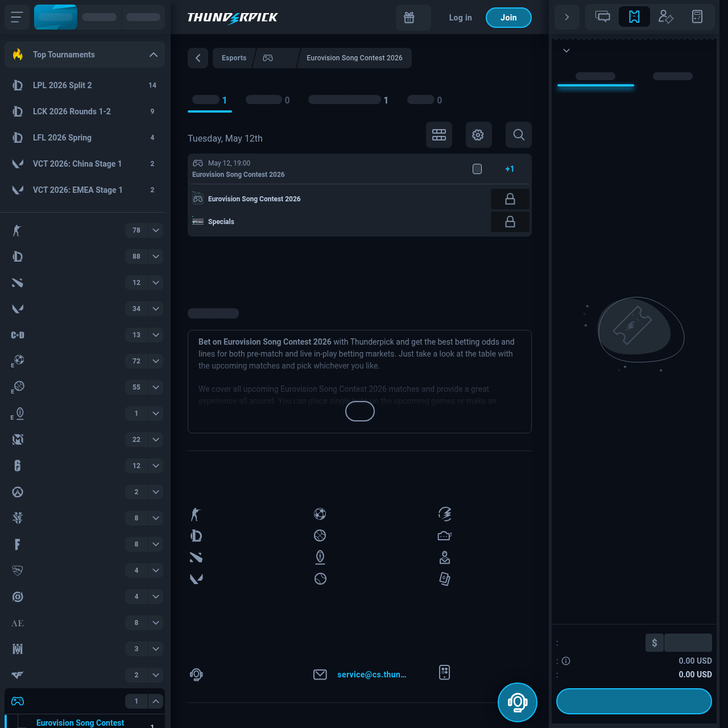Click the playing cards icon in footer
Viewport: 728px width, 728px height.
click(x=445, y=579)
